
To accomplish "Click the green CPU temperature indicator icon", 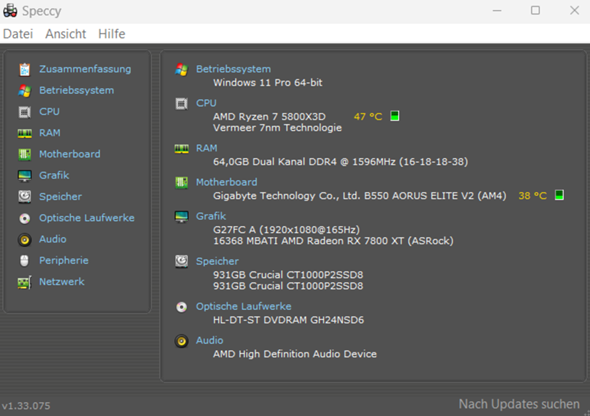I will (394, 116).
